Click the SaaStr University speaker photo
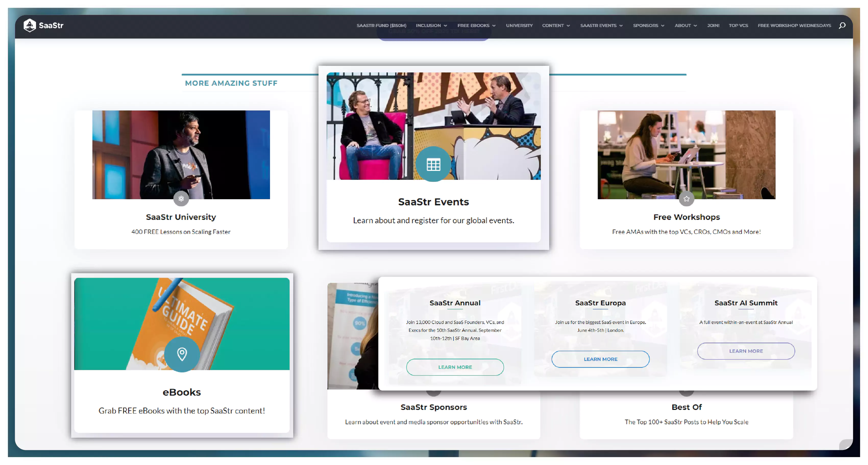The height and width of the screenshot is (465, 868). (x=181, y=155)
